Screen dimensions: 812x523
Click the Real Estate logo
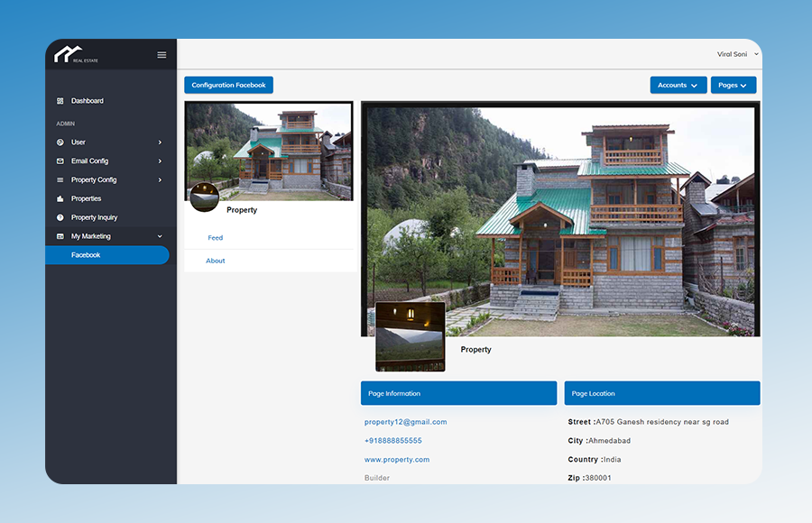click(x=76, y=54)
